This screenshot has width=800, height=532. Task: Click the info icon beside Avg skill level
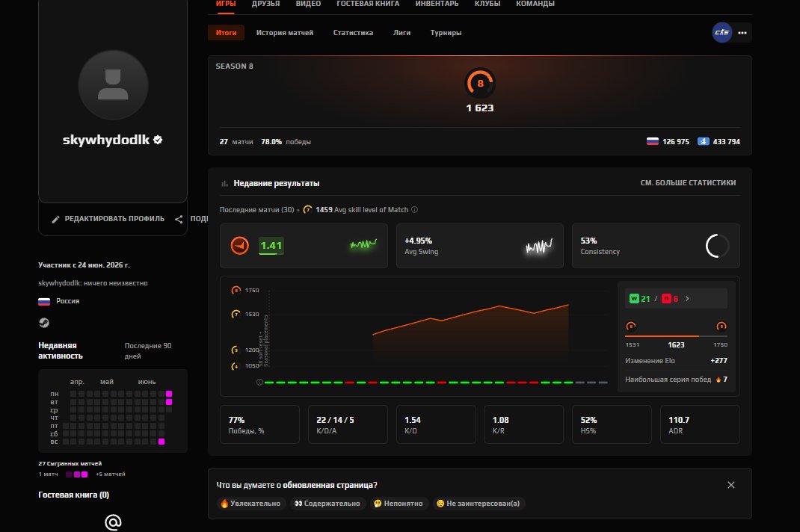(x=414, y=210)
